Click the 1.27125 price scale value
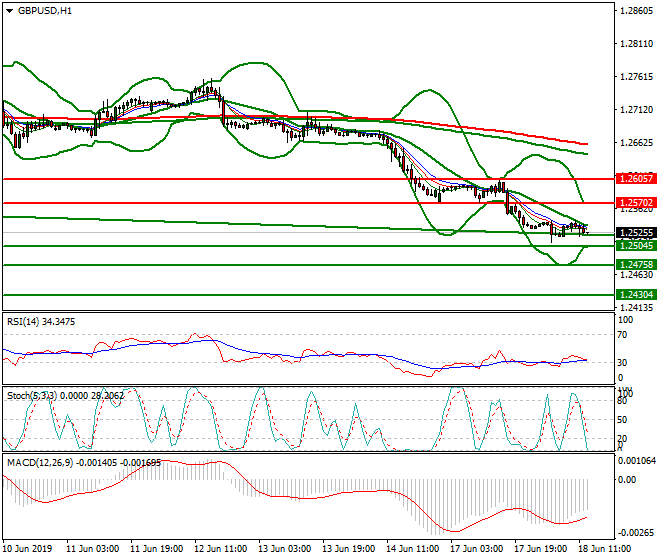 (636, 110)
